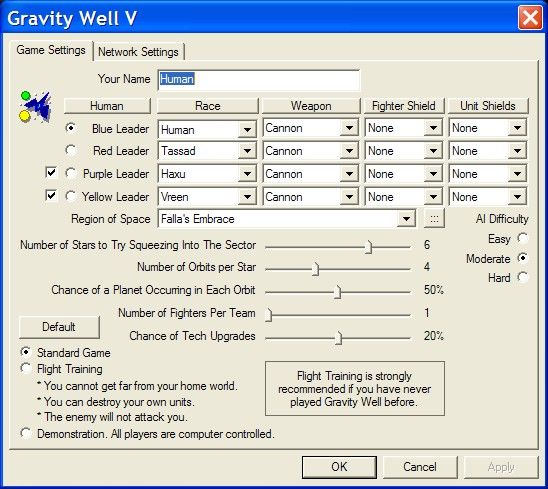Select the Game Settings tab
The image size is (548, 489).
click(x=51, y=50)
